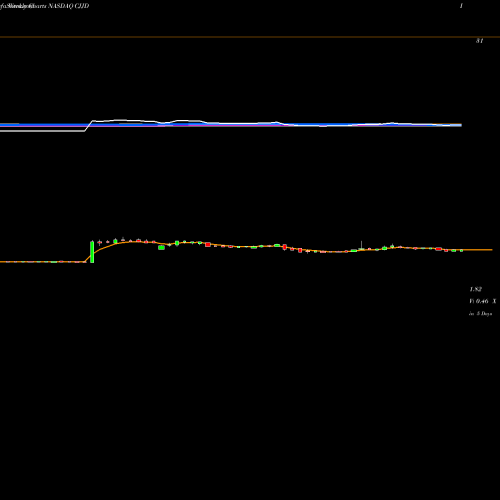Click the '31' price level label
The image size is (500, 500).
tap(479, 41)
